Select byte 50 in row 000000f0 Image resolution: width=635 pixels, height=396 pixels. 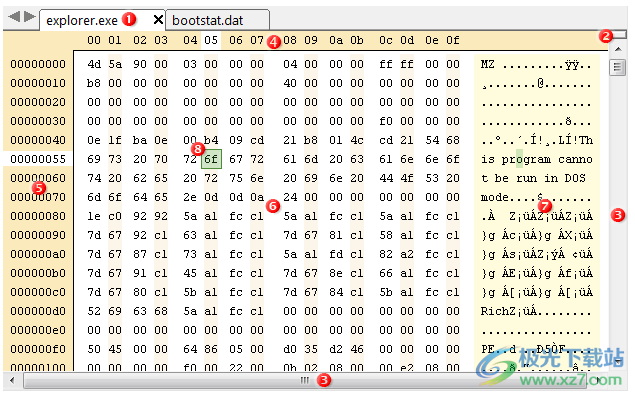(94, 349)
